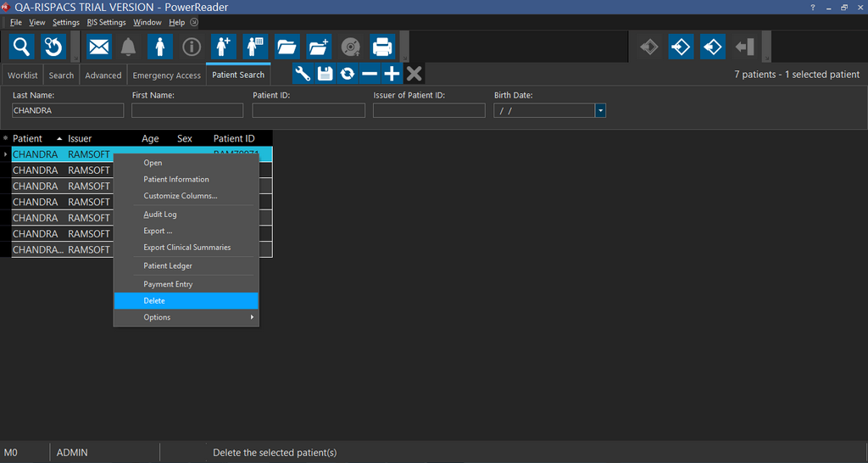The width and height of the screenshot is (868, 463).
Task: Click the magnifying glass search icon
Action: point(21,46)
